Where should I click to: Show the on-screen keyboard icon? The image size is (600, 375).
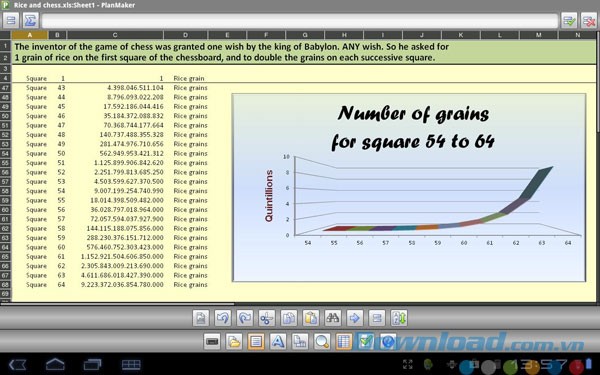[212, 341]
